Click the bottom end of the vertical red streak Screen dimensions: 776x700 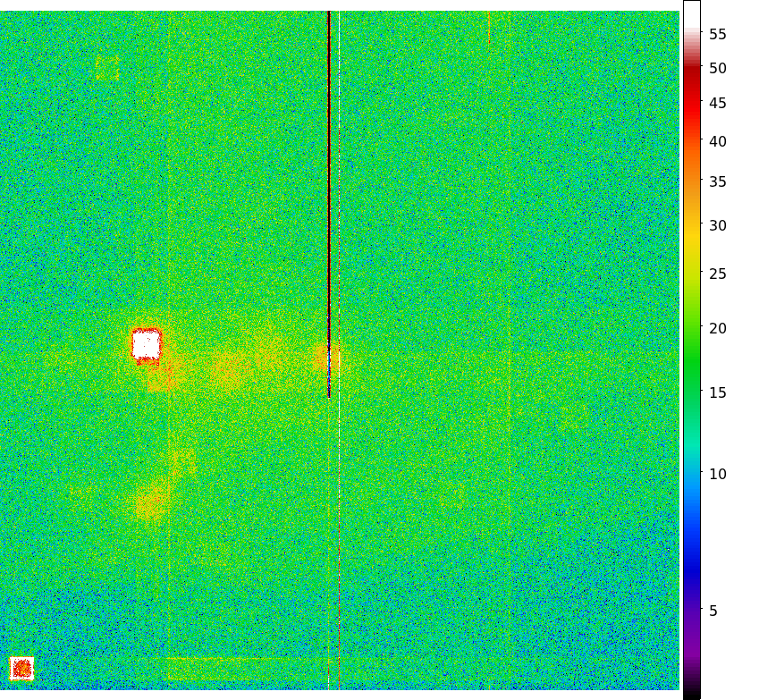(x=329, y=393)
